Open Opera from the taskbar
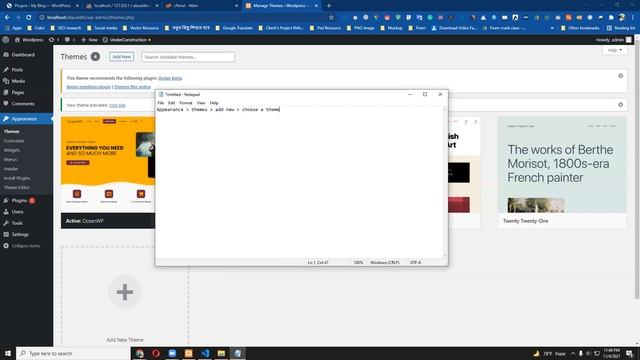This screenshot has height=360, width=640. (x=156, y=353)
